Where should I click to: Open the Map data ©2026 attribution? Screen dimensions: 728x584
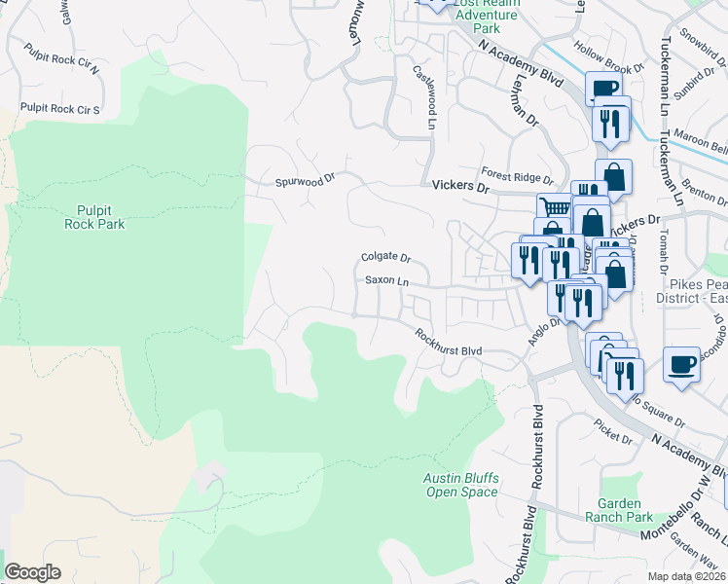687,577
